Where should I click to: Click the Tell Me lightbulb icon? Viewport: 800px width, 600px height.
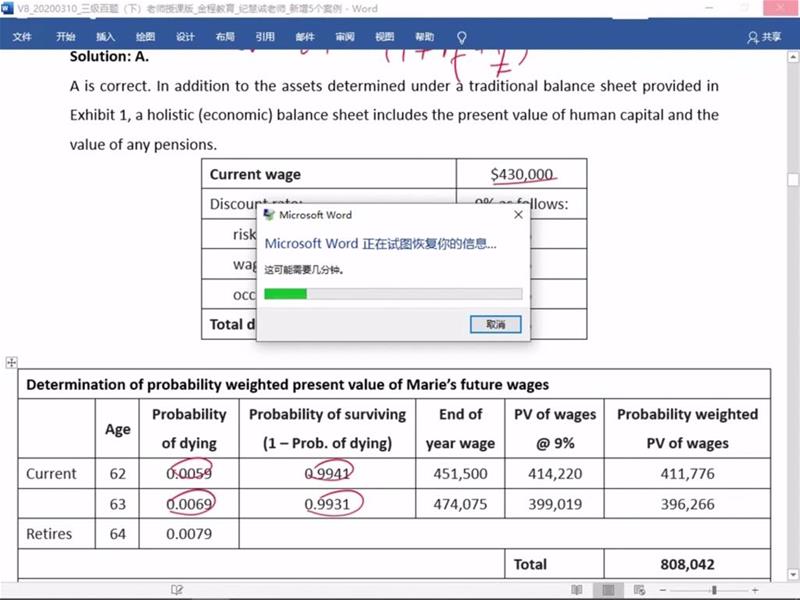[x=462, y=37]
